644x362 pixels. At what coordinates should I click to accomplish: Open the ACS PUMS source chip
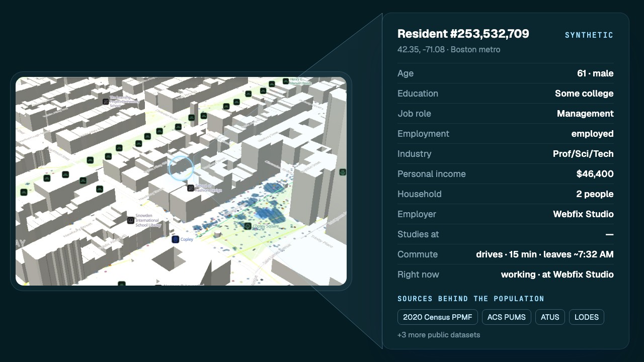click(506, 317)
